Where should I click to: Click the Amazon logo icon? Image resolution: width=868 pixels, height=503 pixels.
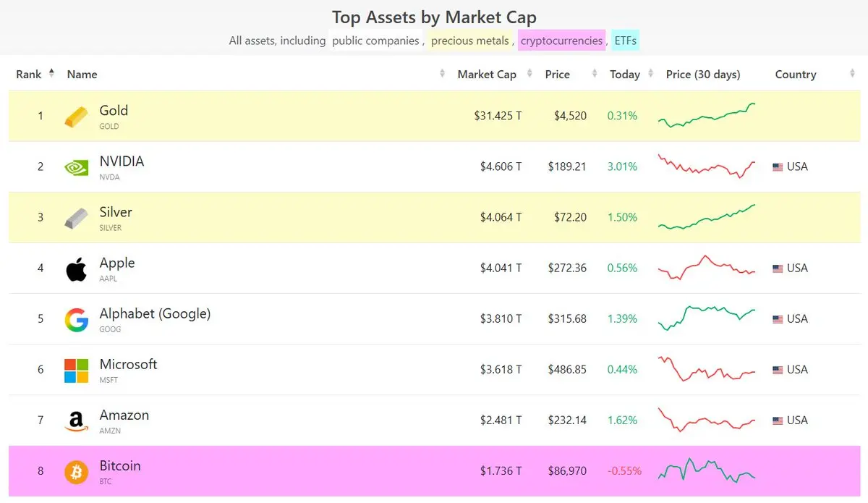click(76, 420)
